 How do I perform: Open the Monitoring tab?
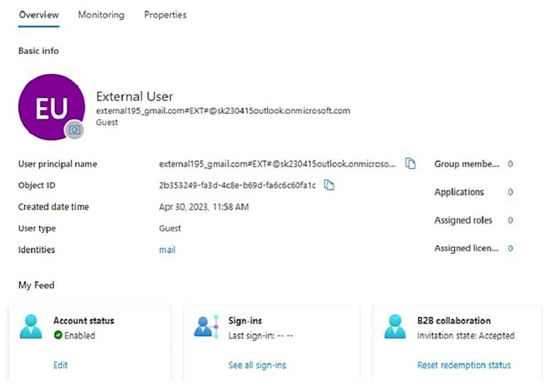[x=101, y=15]
